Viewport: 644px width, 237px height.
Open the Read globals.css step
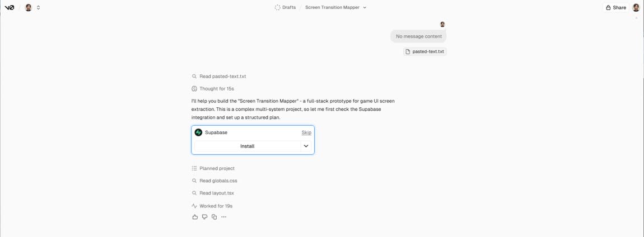tap(218, 181)
